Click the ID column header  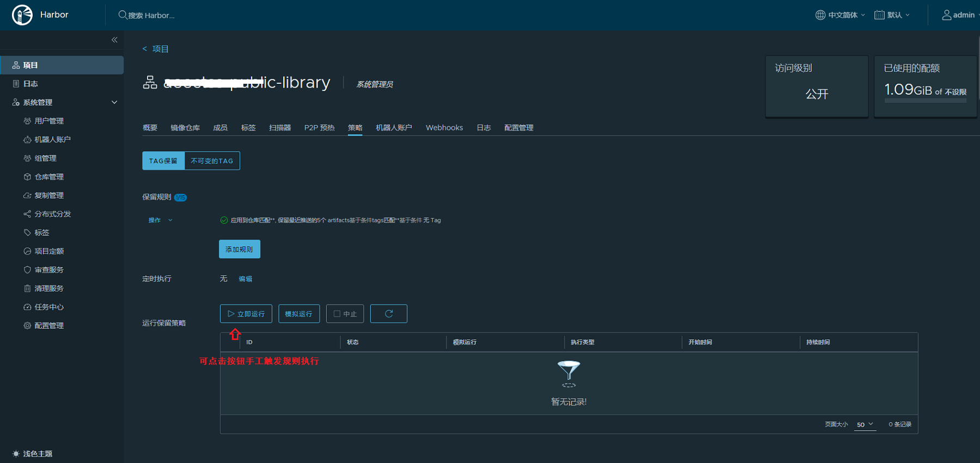[x=249, y=342]
